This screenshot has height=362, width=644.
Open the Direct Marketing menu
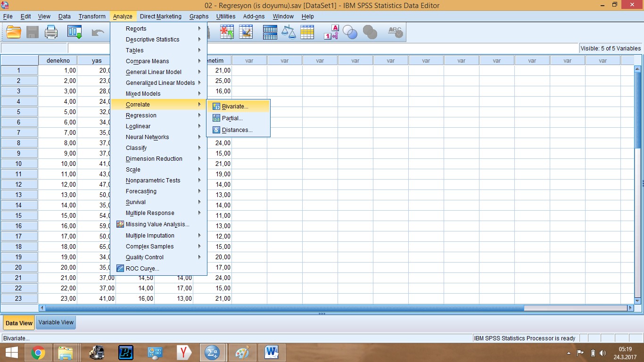tap(161, 16)
